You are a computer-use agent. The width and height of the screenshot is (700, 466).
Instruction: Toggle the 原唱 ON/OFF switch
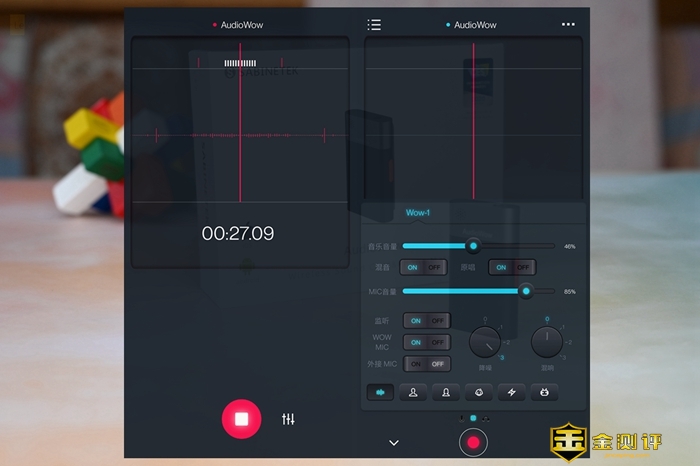(511, 267)
